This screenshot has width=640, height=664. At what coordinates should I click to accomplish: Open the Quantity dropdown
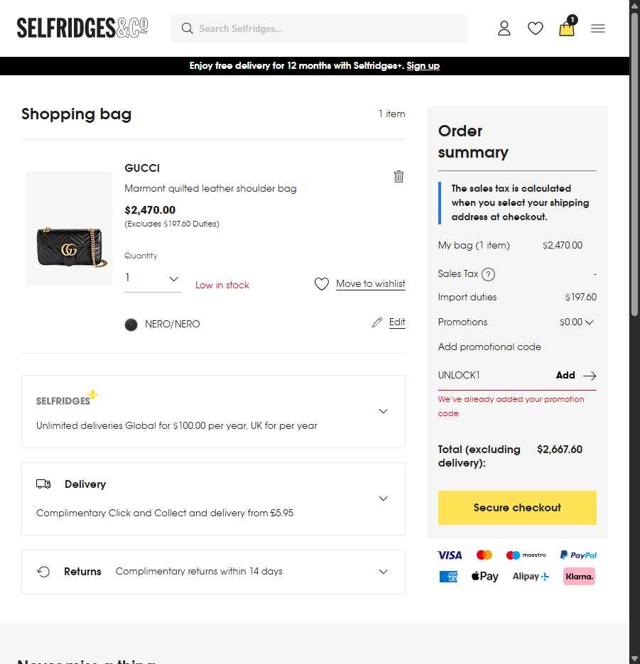click(152, 279)
